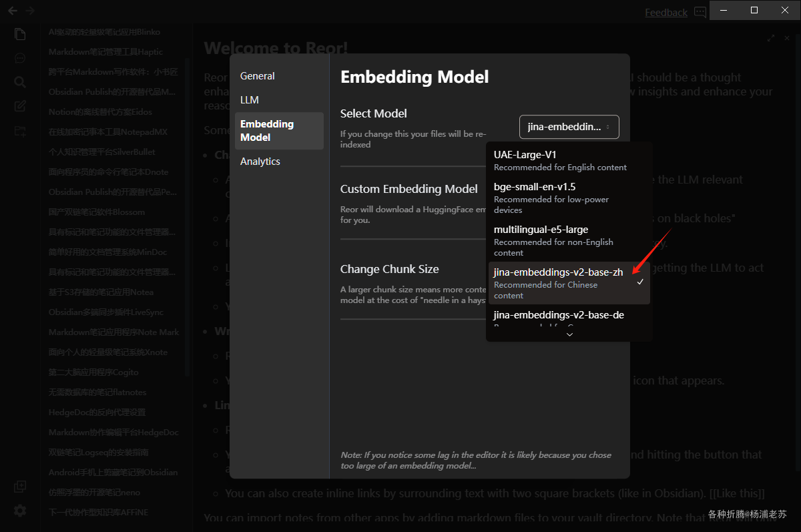
Task: Open the Files view in the sidebar
Action: click(20, 34)
